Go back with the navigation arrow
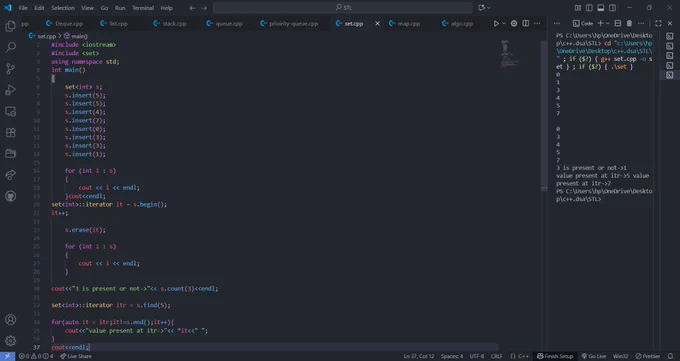This screenshot has height=361, width=680. pyautogui.click(x=193, y=8)
